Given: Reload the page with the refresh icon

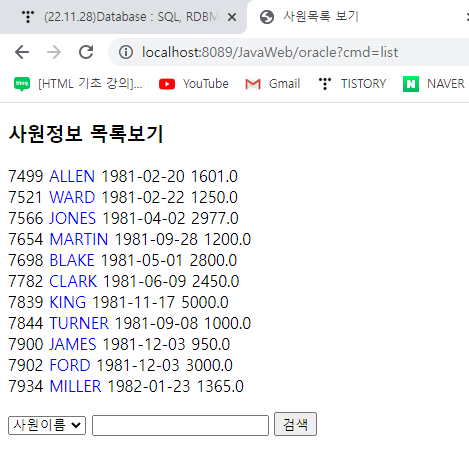Looking at the screenshot, I should 86,52.
